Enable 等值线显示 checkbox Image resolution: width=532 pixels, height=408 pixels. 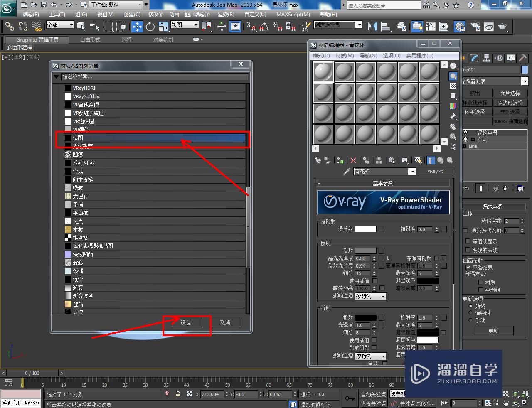coord(468,241)
